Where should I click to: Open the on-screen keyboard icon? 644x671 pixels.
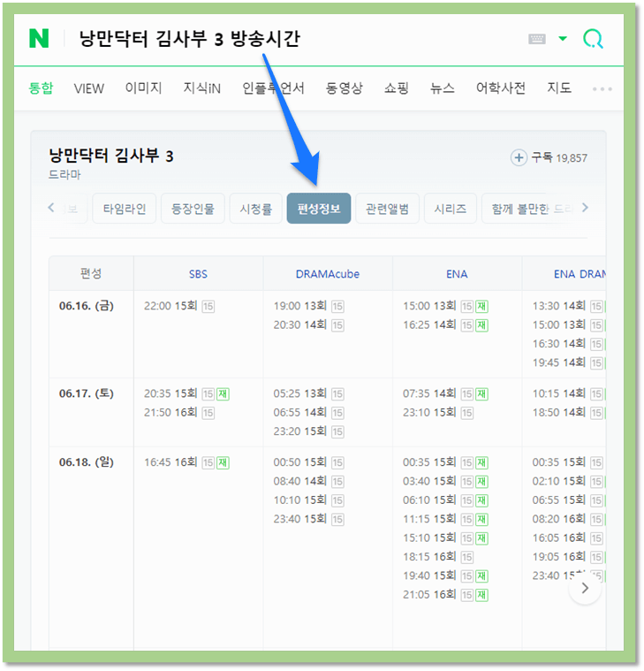[x=537, y=39]
